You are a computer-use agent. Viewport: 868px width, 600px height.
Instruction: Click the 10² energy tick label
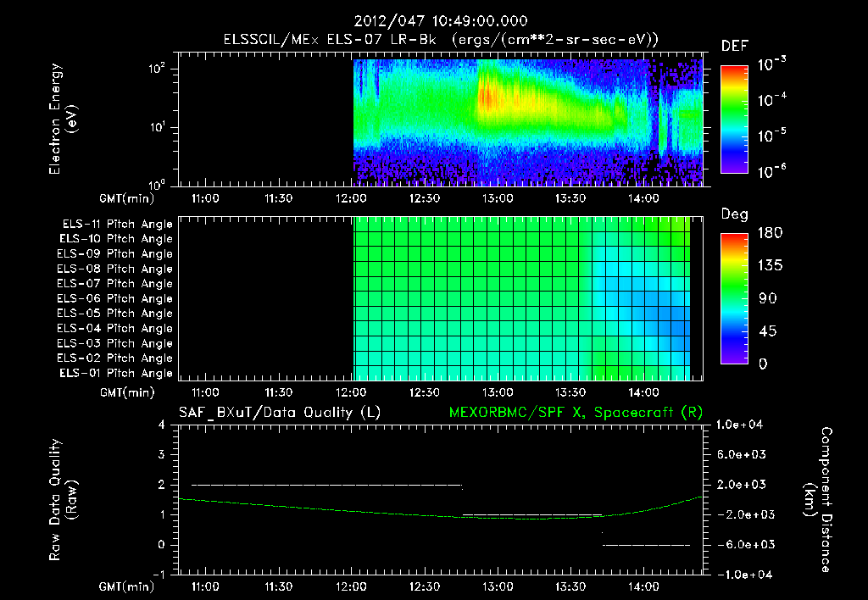(157, 69)
